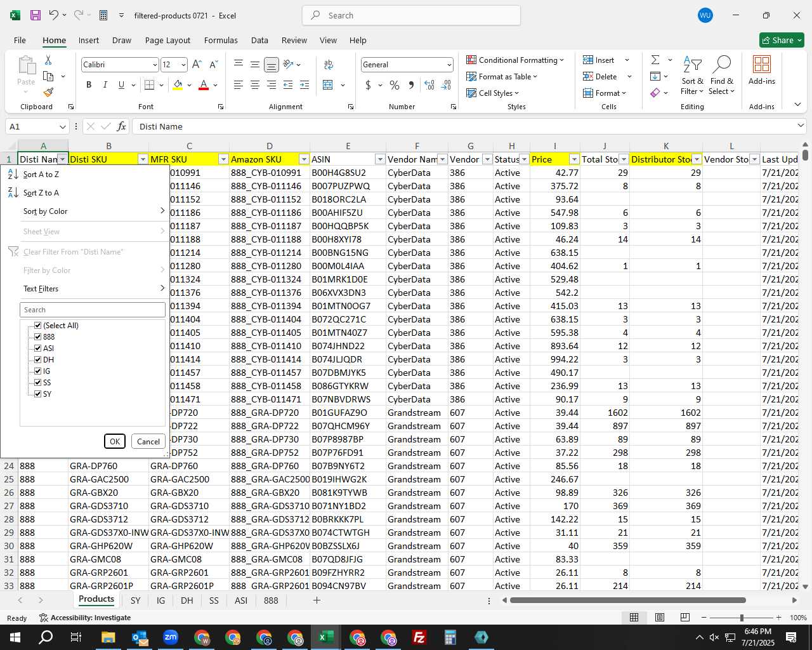Click the Comma Style icon

[x=411, y=85]
